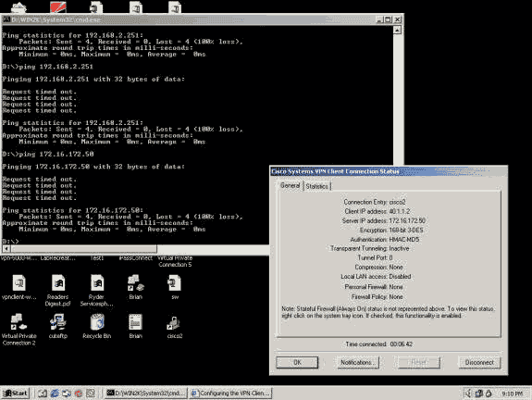Switch to the Statistics tab
532x400 pixels.
(317, 186)
